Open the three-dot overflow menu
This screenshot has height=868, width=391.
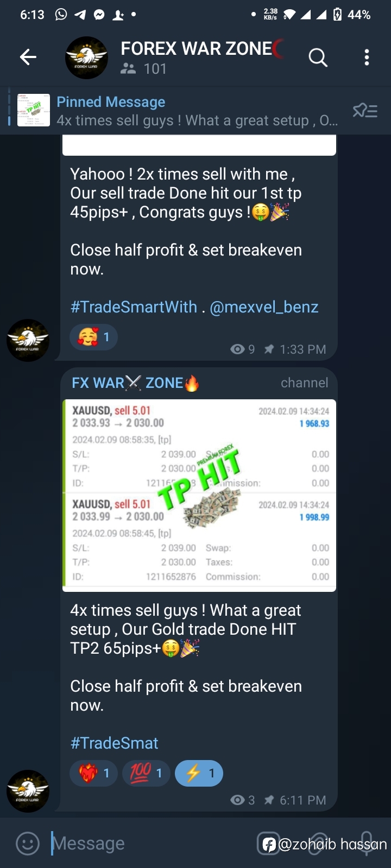click(x=367, y=57)
